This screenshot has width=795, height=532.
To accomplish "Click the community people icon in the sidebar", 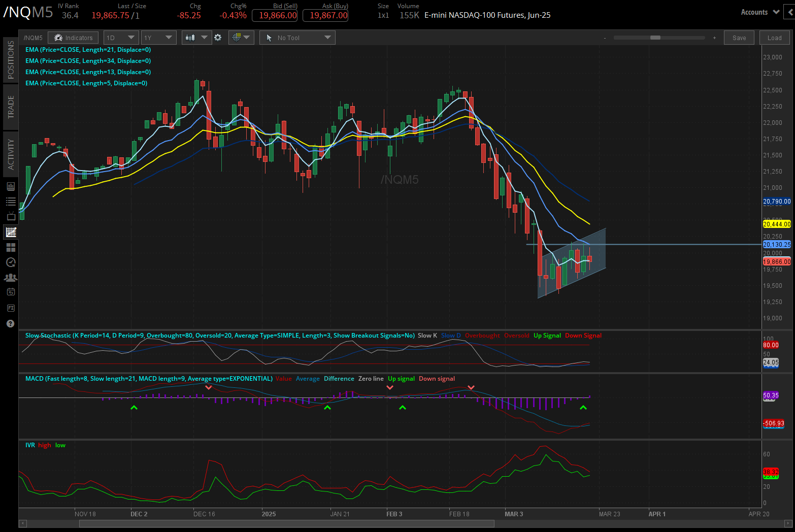I will pos(10,277).
